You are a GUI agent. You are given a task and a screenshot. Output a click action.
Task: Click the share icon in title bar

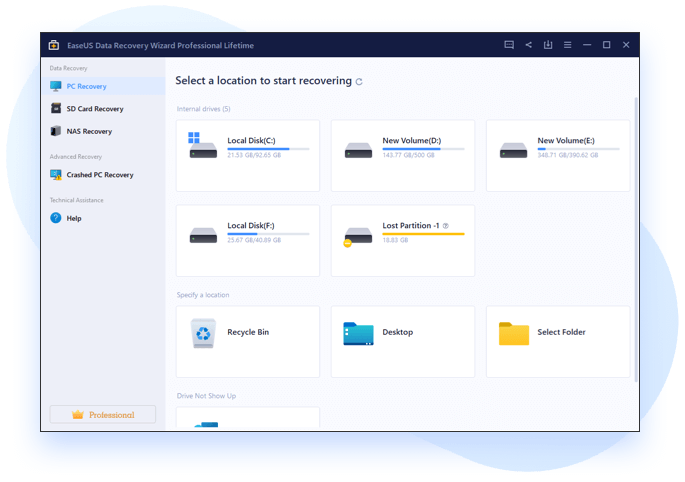click(529, 45)
